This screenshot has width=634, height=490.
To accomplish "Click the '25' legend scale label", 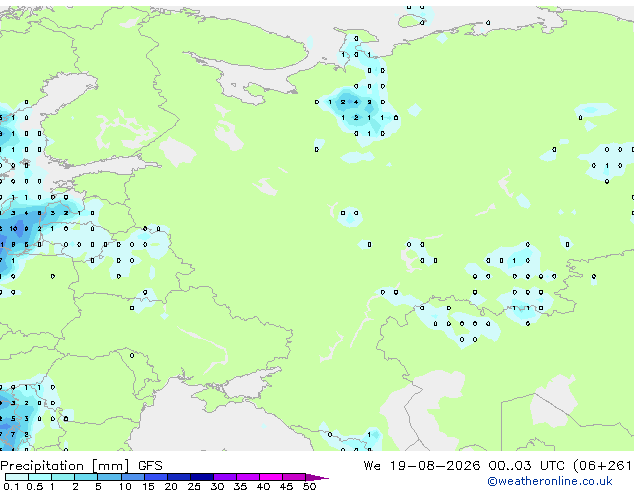I will [x=194, y=486].
